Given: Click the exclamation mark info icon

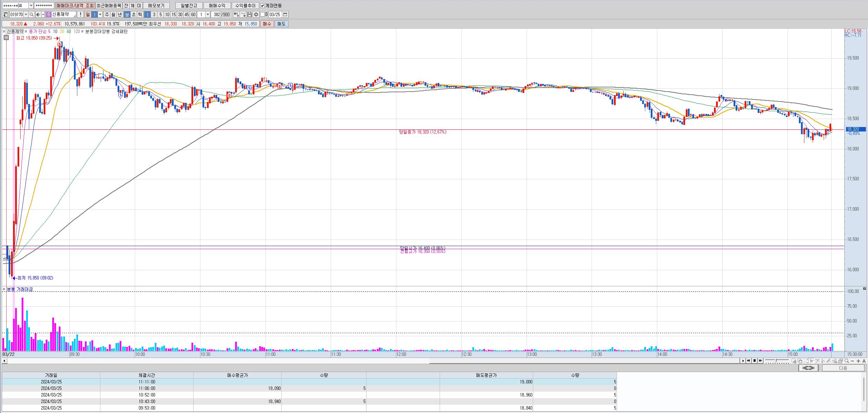Looking at the screenshot, I should tap(80, 14).
